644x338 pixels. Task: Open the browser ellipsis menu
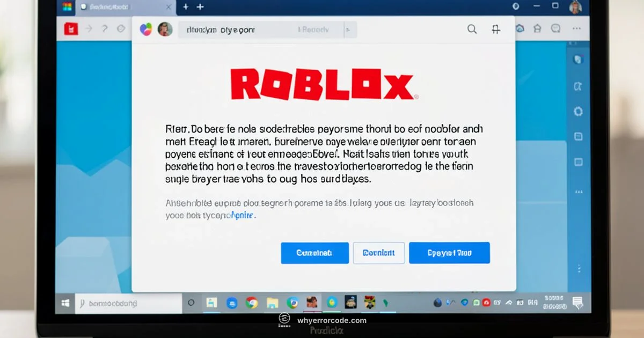(576, 29)
